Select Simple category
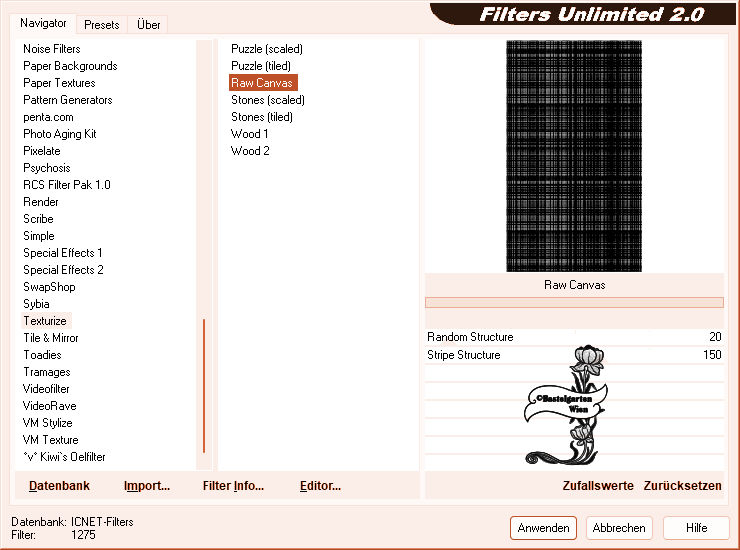 [39, 236]
